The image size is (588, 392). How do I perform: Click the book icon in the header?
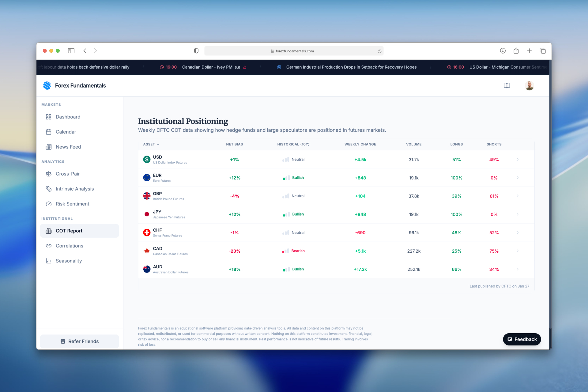pos(507,85)
